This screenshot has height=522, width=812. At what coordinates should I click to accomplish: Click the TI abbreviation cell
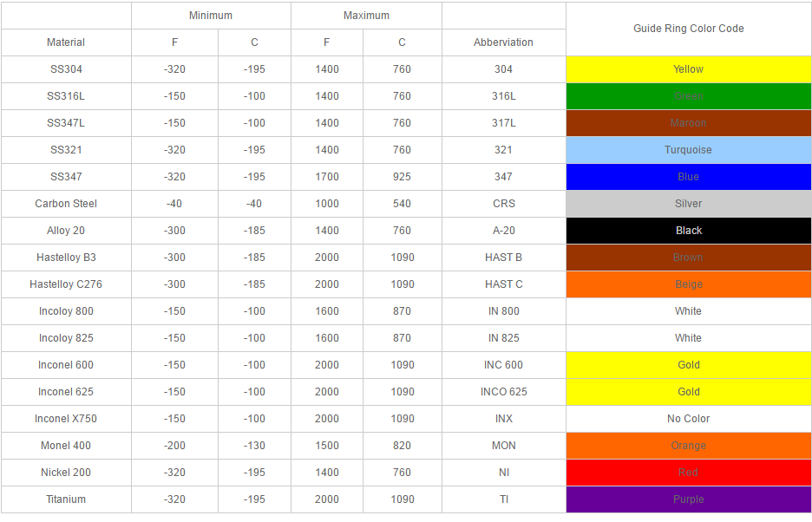click(x=503, y=499)
